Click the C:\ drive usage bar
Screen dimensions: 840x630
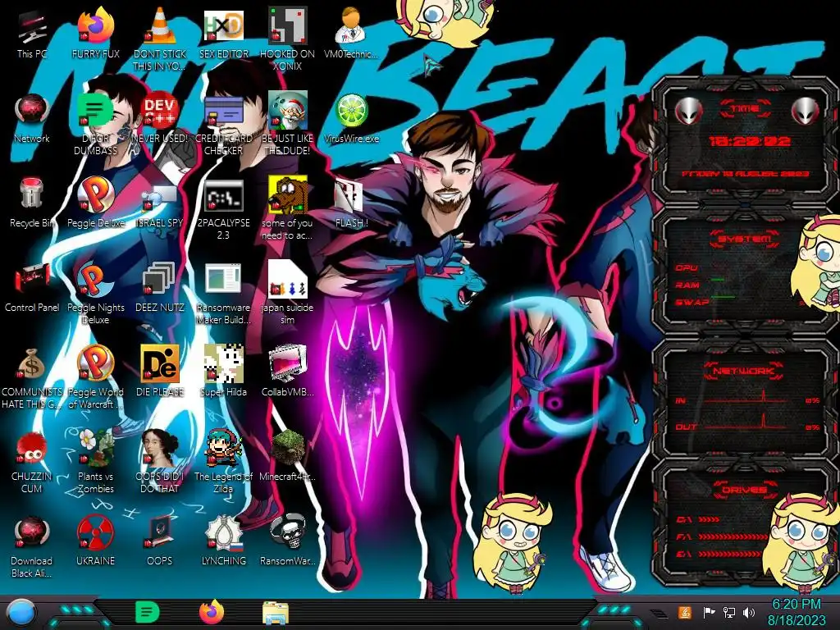pos(708,519)
